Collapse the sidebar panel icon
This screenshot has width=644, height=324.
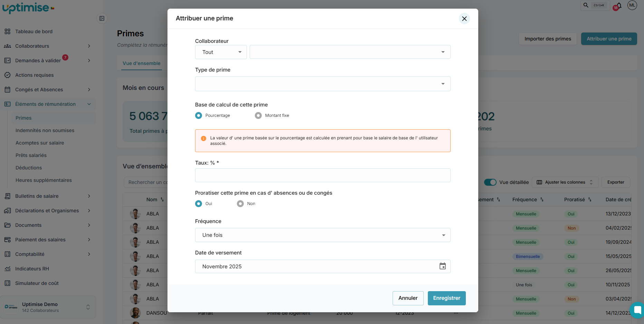[102, 18]
